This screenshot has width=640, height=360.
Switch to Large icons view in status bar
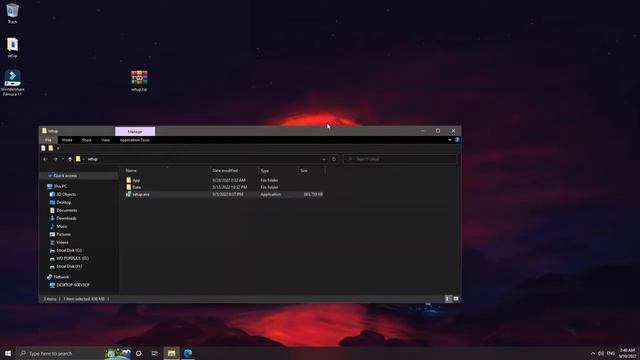click(456, 299)
